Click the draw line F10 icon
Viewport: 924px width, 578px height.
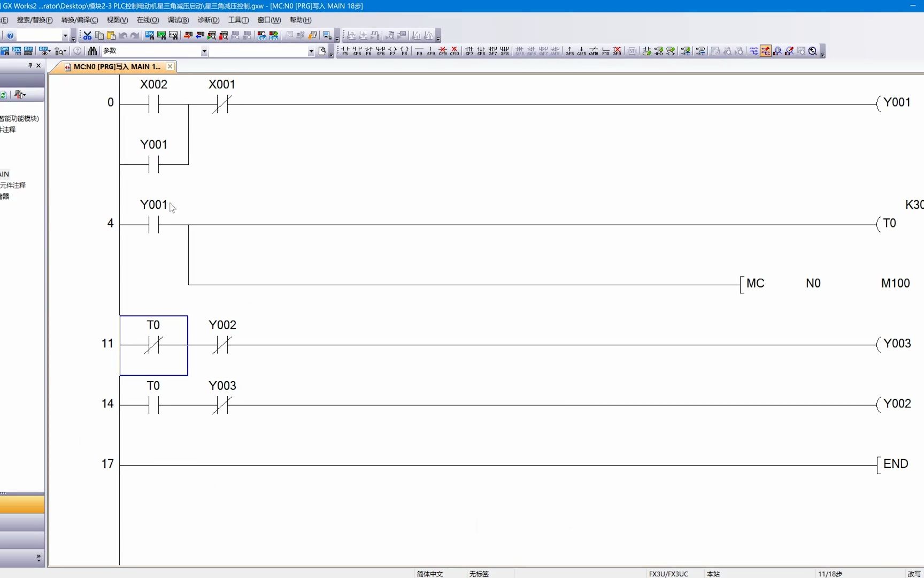click(x=605, y=51)
